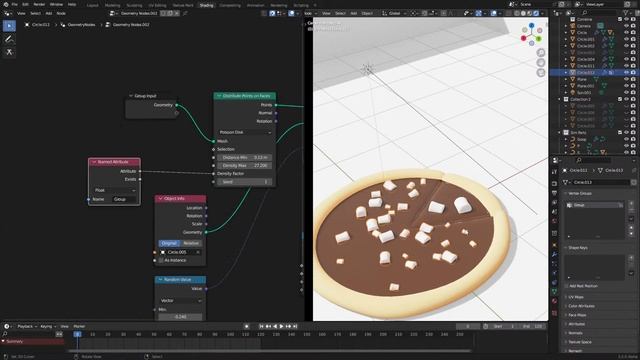Open the Object Data mesh properties tab
This screenshot has height=360, width=640.
[x=554, y=292]
